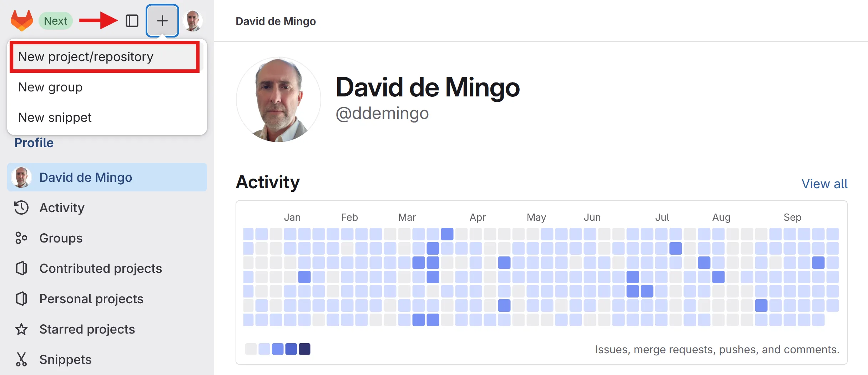The width and height of the screenshot is (868, 375).
Task: Click the Activity clock-history icon
Action: point(21,207)
